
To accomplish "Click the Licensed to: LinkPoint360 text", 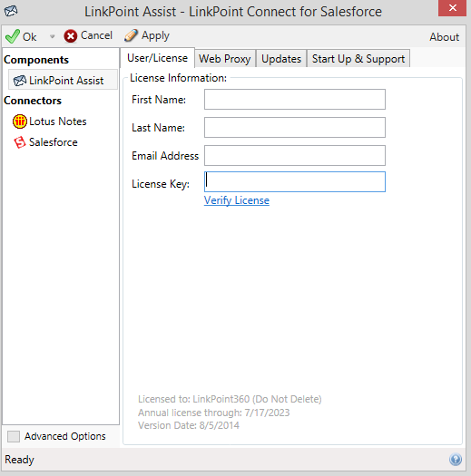I will [x=230, y=399].
